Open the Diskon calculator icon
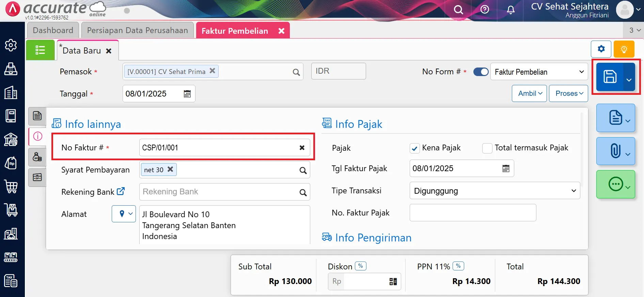The height and width of the screenshot is (297, 644). point(393,281)
